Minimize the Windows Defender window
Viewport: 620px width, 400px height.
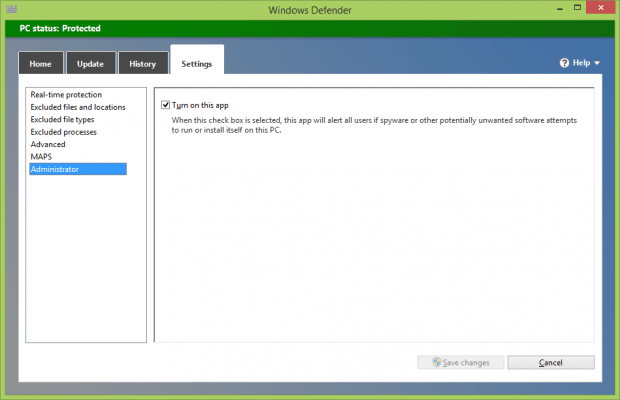pyautogui.click(x=560, y=8)
